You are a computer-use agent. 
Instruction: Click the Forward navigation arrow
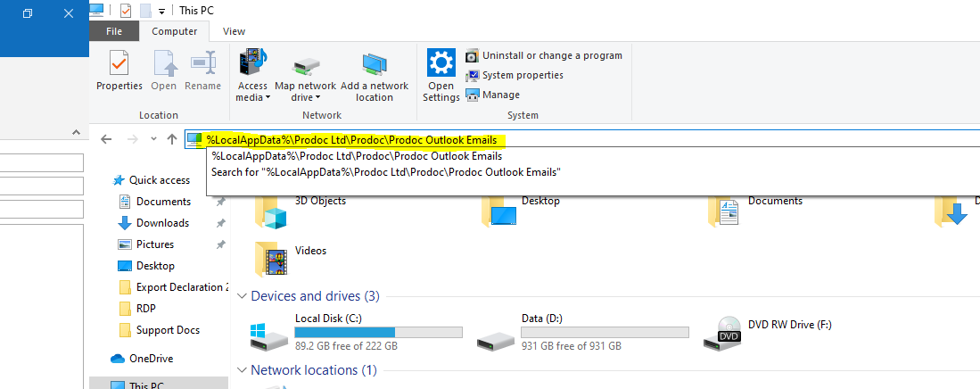(132, 139)
